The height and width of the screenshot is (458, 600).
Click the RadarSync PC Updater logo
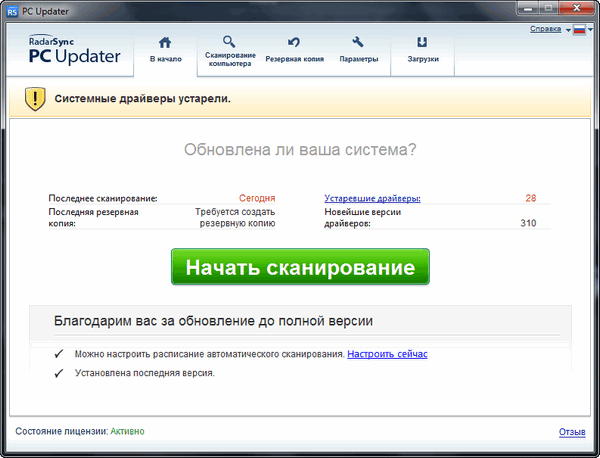click(x=74, y=50)
